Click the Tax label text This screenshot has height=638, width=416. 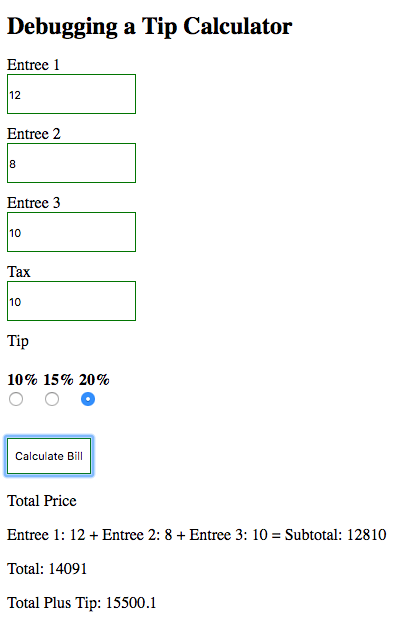pyautogui.click(x=19, y=272)
